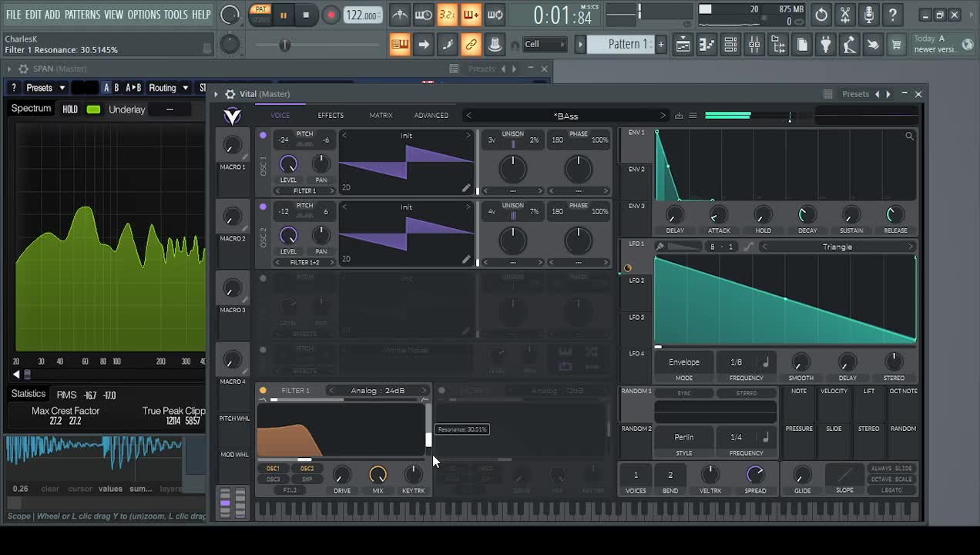
Task: Open the Presets dropdown in SPAN
Action: coord(45,88)
